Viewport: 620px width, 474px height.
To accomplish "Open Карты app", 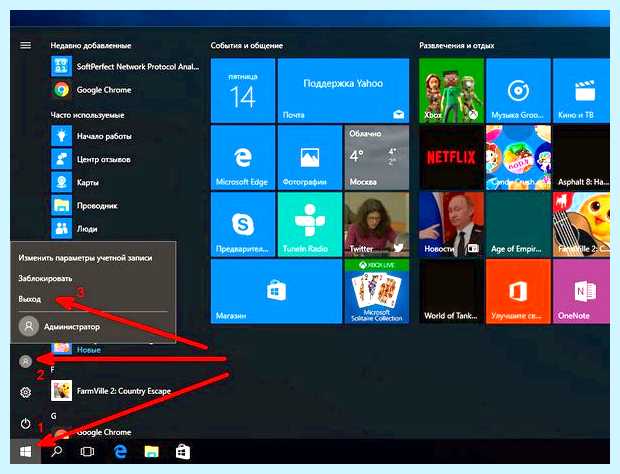I will 76,182.
